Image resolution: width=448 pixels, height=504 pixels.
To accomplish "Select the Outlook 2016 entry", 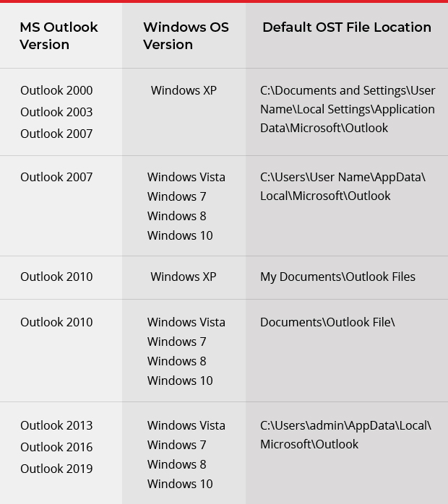I will click(56, 447).
